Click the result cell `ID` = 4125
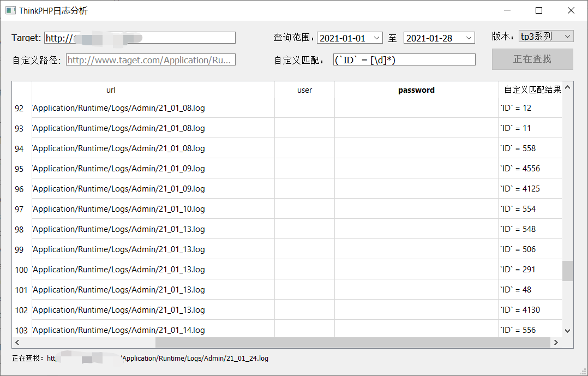 pyautogui.click(x=530, y=189)
